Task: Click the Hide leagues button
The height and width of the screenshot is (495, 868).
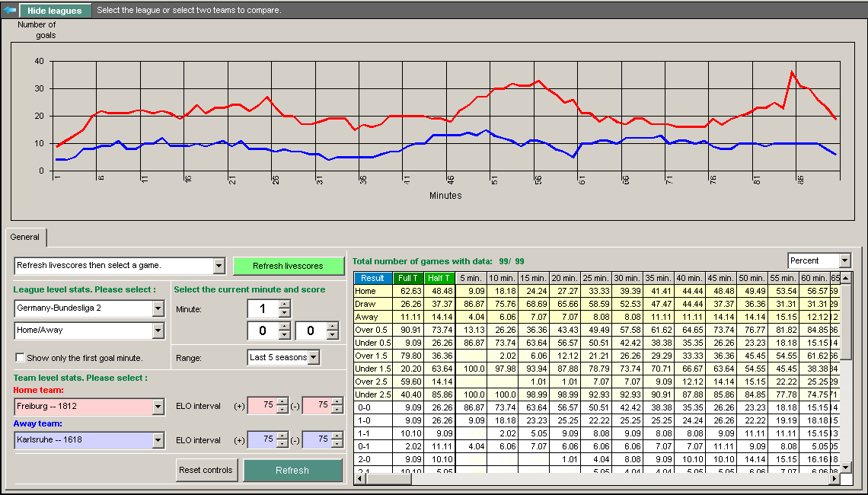Action: [x=55, y=11]
